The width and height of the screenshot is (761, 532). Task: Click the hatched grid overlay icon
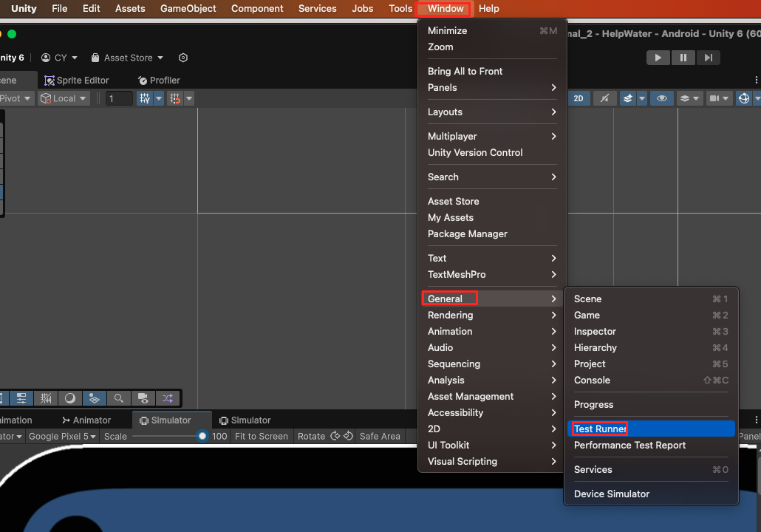click(46, 398)
